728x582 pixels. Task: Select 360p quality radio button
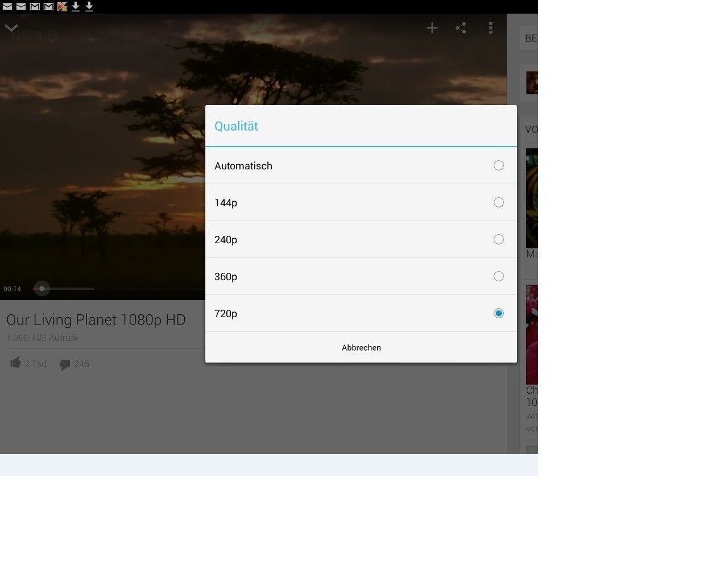(499, 276)
